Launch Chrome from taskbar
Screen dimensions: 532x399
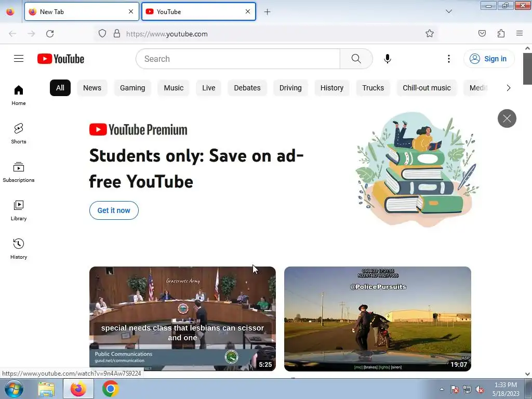tap(110, 389)
